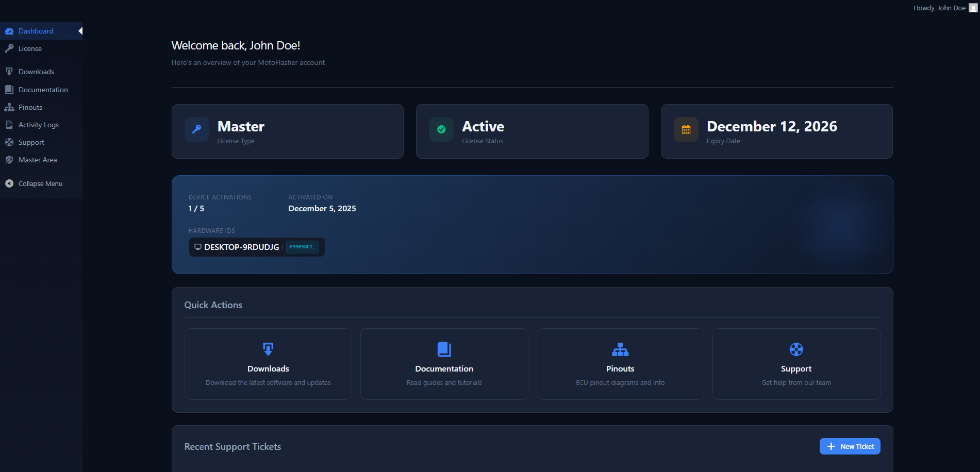Image resolution: width=980 pixels, height=472 pixels.
Task: Click the Dashboard gauge icon in sidebar
Action: [9, 31]
